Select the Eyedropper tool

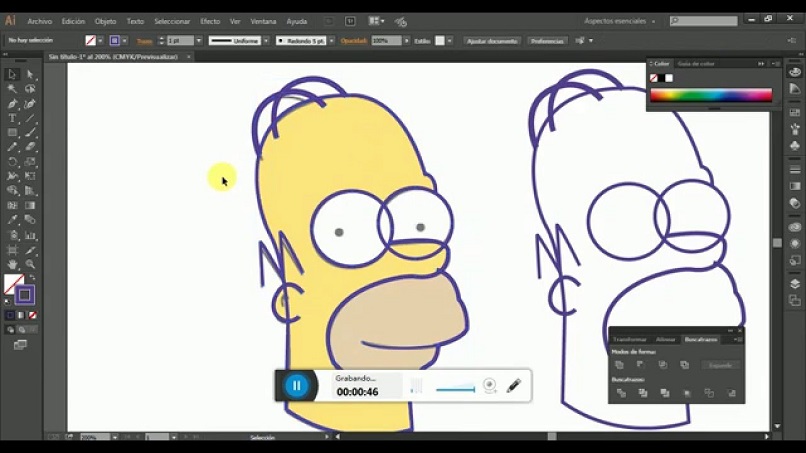[12, 220]
